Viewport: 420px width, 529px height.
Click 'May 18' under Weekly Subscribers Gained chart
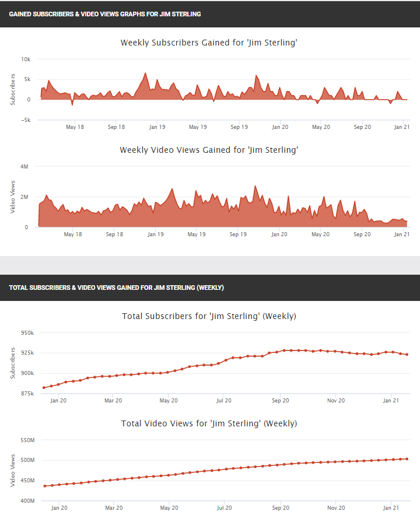pos(75,127)
